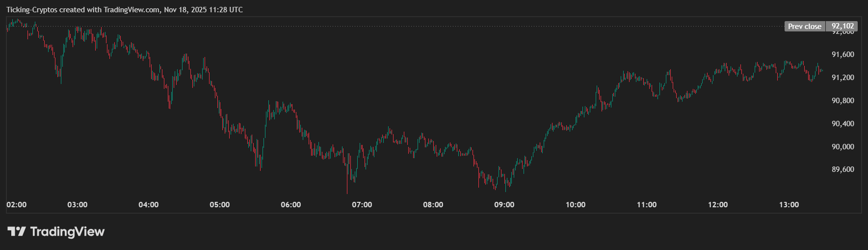Click the 89,600 price axis label
Image resolution: width=868 pixels, height=250 pixels.
point(842,169)
